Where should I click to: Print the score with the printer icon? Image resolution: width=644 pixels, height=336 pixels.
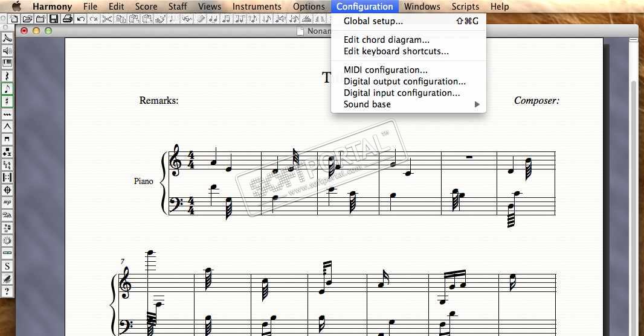point(67,19)
